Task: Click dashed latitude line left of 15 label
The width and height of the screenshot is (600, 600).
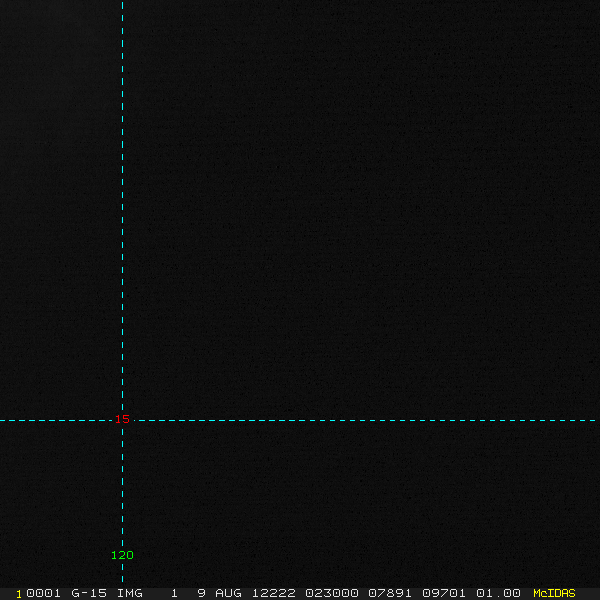Action: click(x=57, y=421)
